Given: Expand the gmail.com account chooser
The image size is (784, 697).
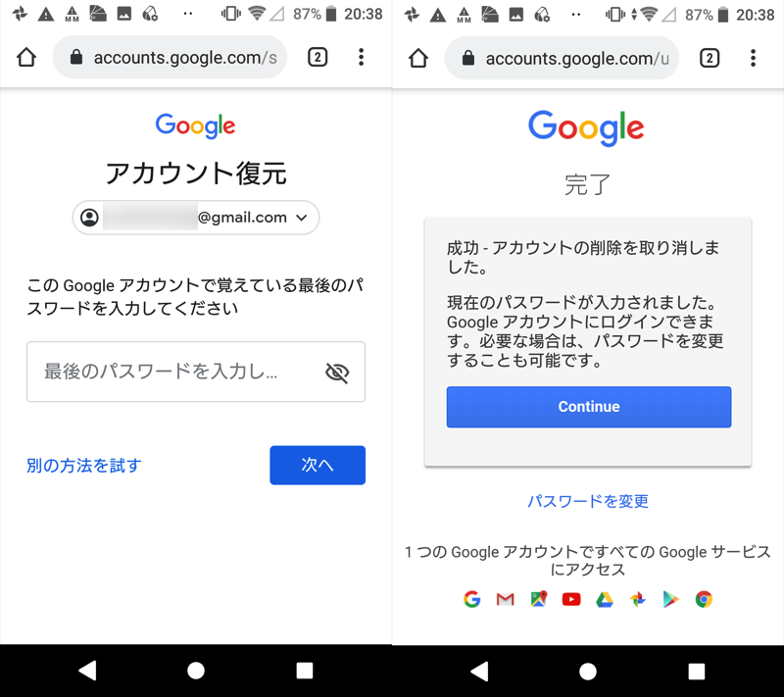Looking at the screenshot, I should click(196, 218).
